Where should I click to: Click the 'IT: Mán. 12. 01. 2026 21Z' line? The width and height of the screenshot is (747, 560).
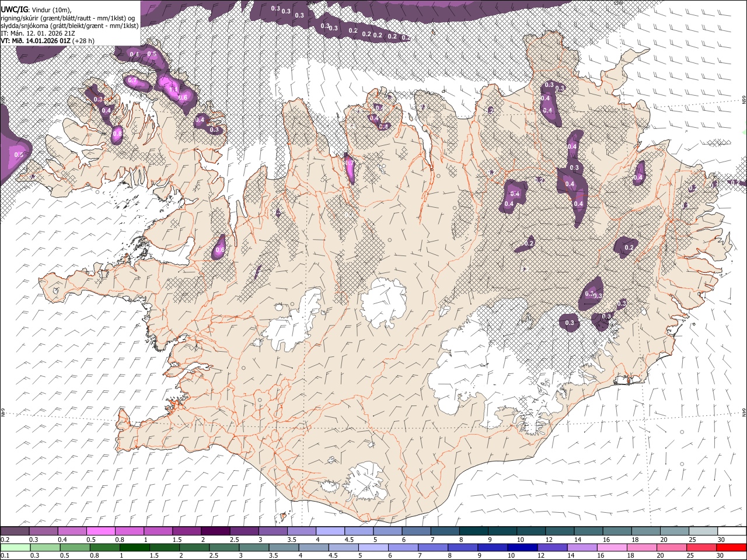[x=38, y=33]
